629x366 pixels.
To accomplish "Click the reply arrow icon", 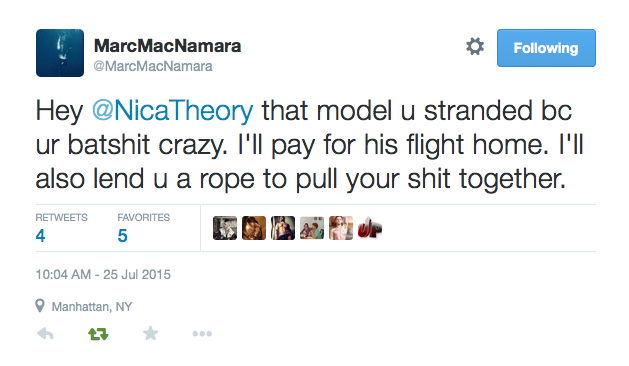I will pos(45,333).
